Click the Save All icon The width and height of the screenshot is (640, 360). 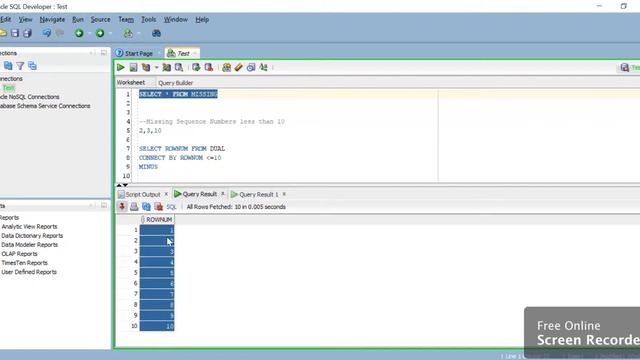27,33
